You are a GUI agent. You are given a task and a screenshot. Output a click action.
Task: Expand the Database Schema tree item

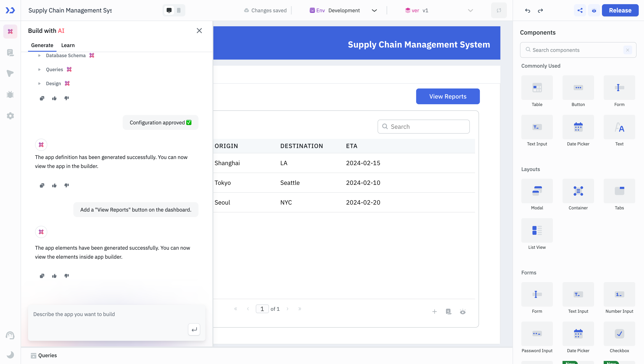tap(39, 55)
